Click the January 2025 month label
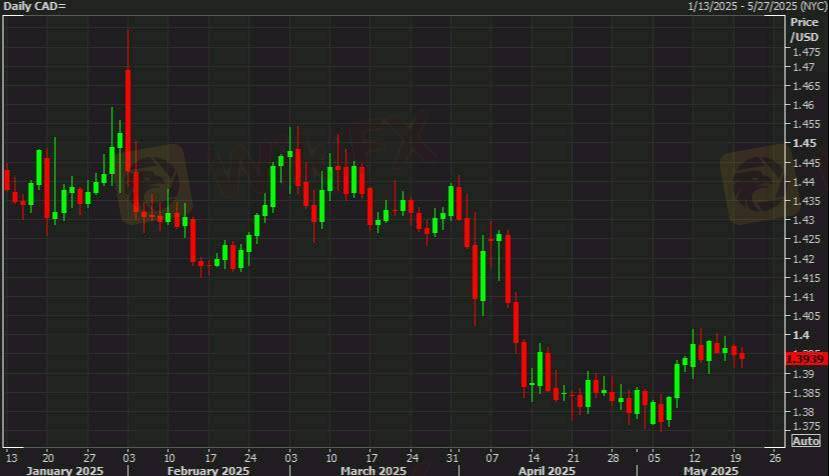The width and height of the screenshot is (829, 476). pyautogui.click(x=65, y=470)
